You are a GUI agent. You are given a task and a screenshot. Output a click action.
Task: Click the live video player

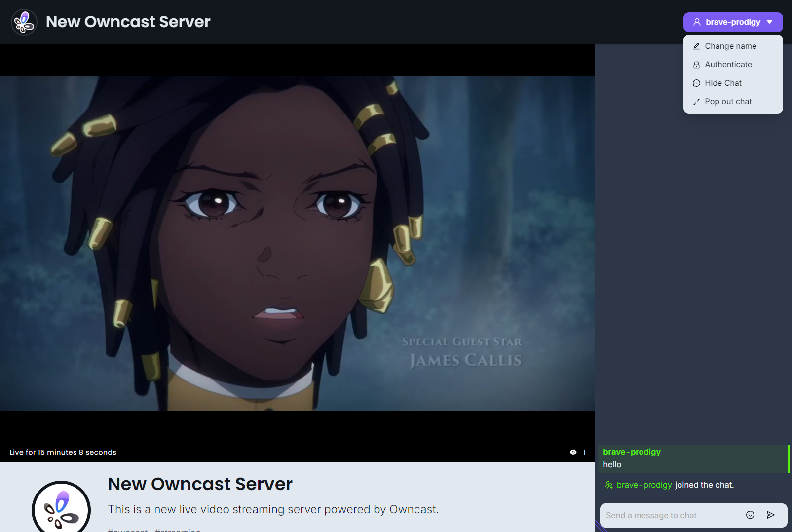click(298, 243)
